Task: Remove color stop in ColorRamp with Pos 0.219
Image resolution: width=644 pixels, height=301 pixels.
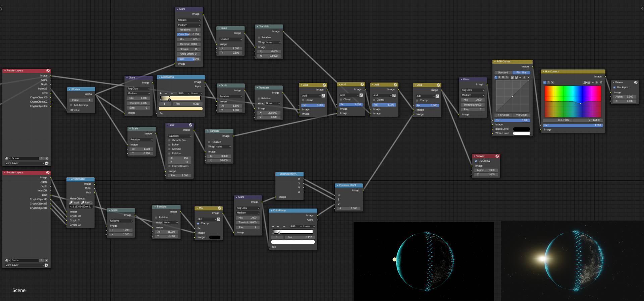Action: pyautogui.click(x=166, y=94)
